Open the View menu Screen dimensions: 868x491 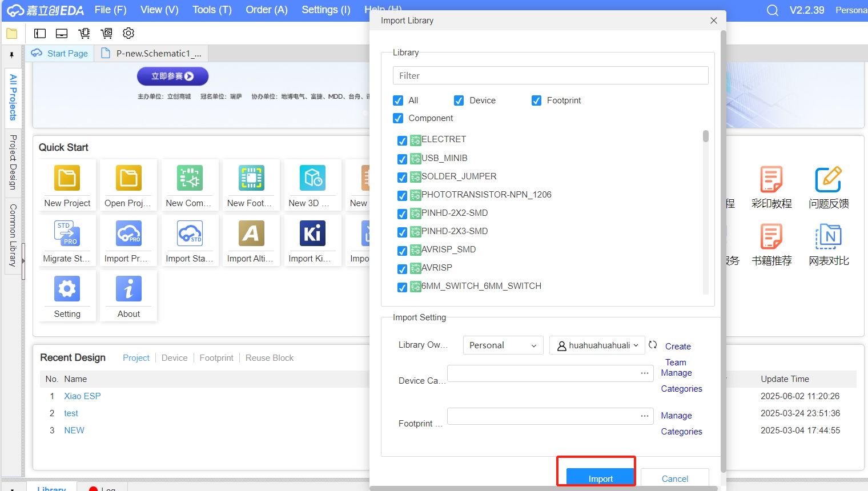pyautogui.click(x=159, y=10)
